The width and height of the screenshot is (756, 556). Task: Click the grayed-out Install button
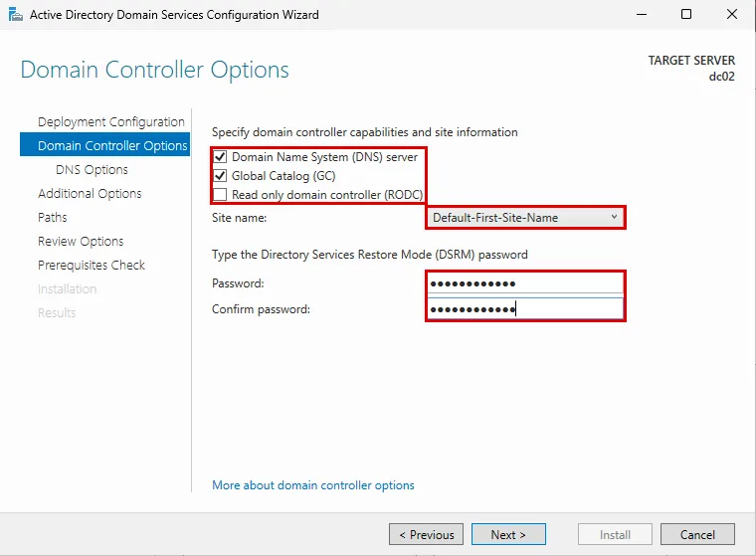[615, 534]
